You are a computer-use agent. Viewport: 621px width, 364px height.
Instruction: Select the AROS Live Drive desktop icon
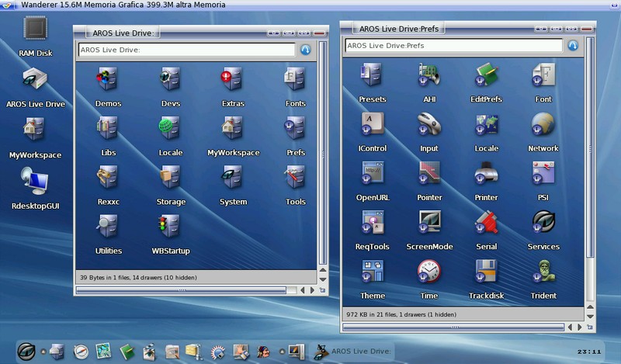[35, 78]
